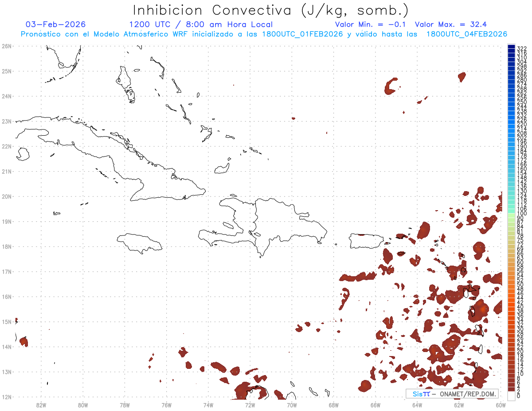This screenshot has height=411, width=532.
Task: Click the color scale value 322
Action: pyautogui.click(x=522, y=48)
